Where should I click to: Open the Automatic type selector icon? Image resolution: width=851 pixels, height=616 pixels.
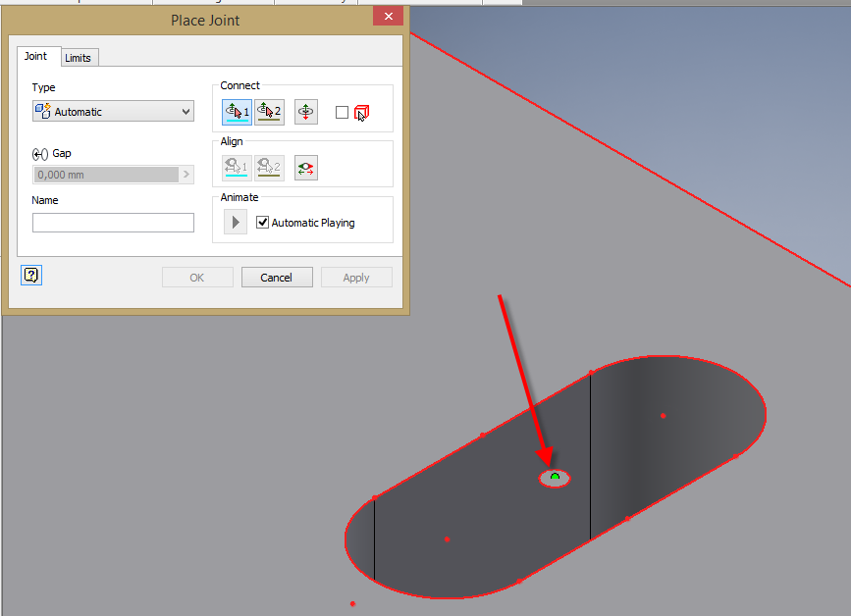42,111
